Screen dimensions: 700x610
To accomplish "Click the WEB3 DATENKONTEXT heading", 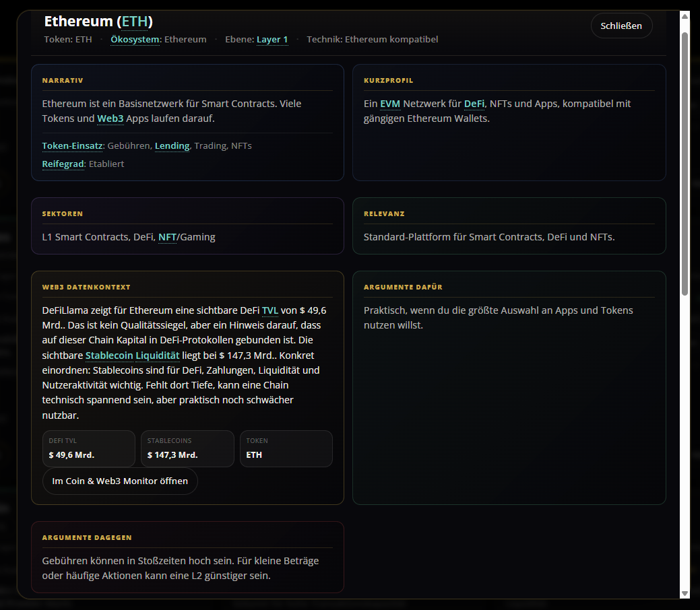I will (86, 287).
